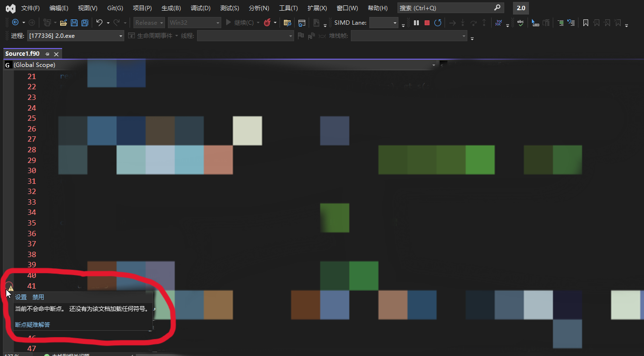644x356 pixels.
Task: Open the 调试(D) menu
Action: click(x=200, y=8)
